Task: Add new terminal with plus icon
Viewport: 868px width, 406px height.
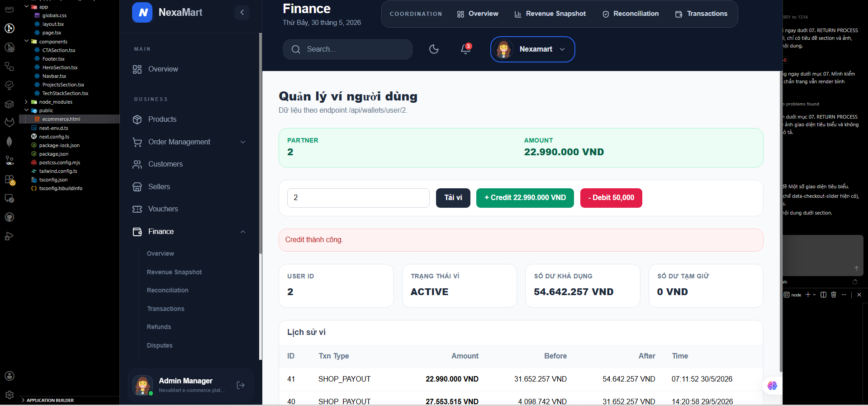Action: tap(808, 295)
